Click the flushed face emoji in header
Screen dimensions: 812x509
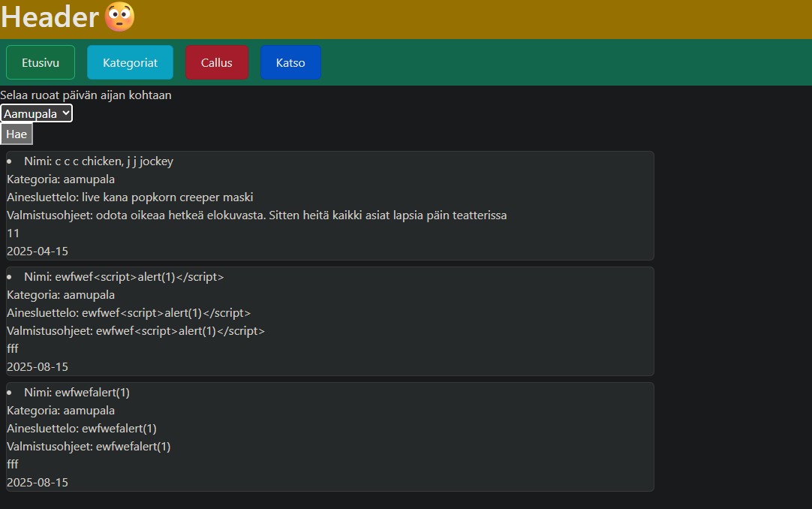(x=119, y=17)
